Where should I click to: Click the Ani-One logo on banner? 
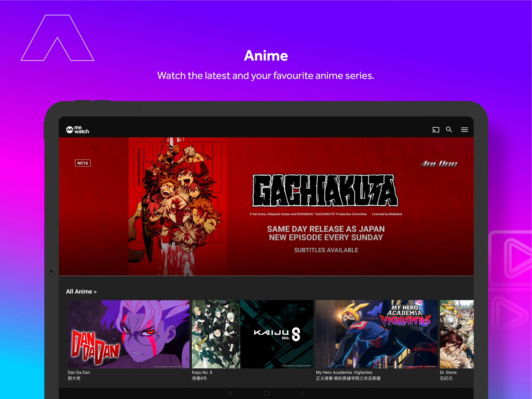(439, 164)
